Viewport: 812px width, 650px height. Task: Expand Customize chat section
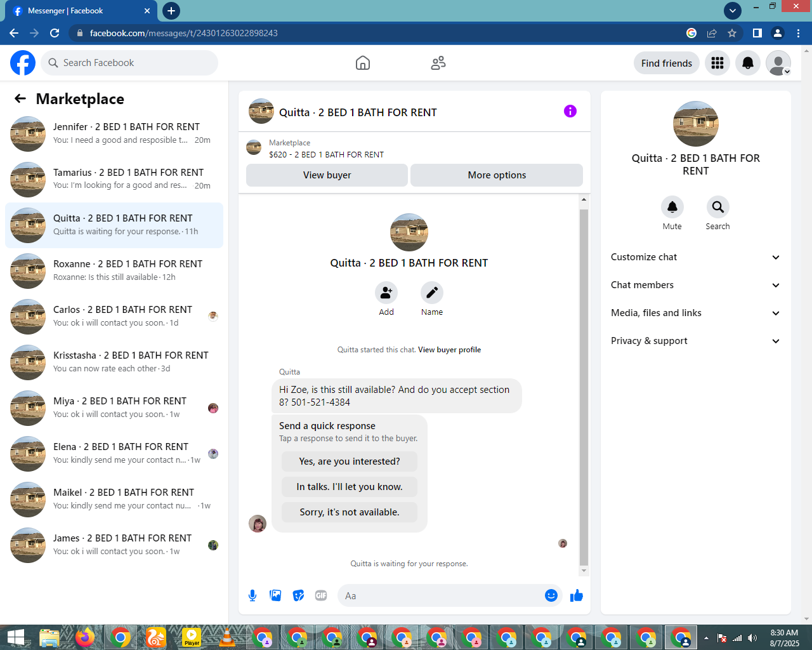696,257
